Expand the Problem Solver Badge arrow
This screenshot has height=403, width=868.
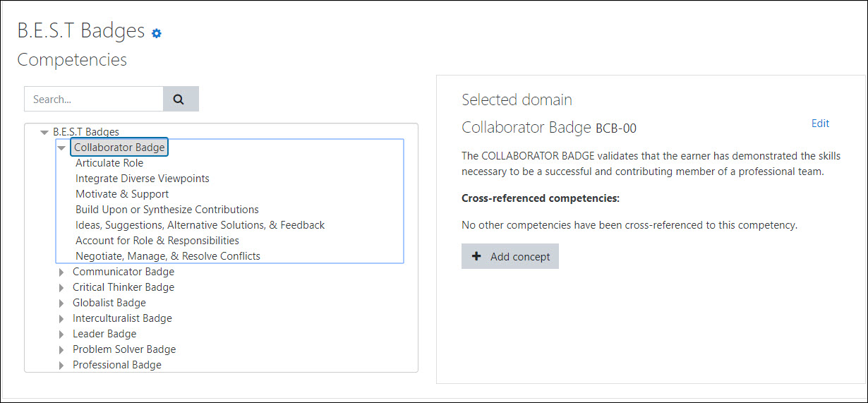tap(61, 350)
